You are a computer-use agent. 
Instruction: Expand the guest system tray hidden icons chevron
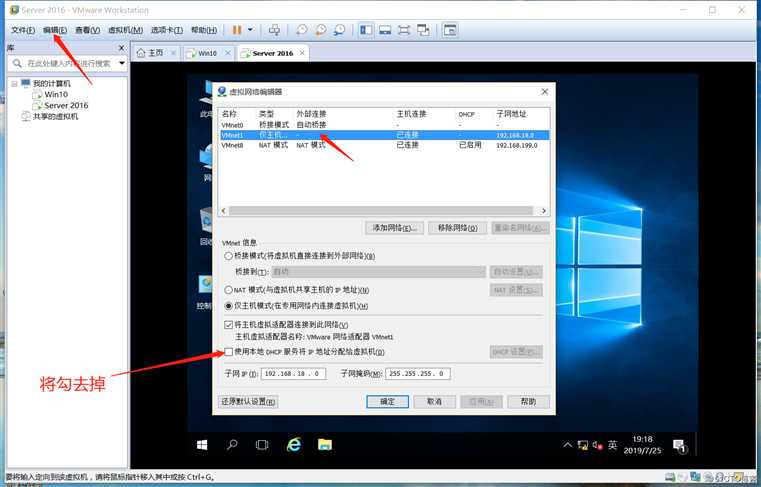coord(567,445)
